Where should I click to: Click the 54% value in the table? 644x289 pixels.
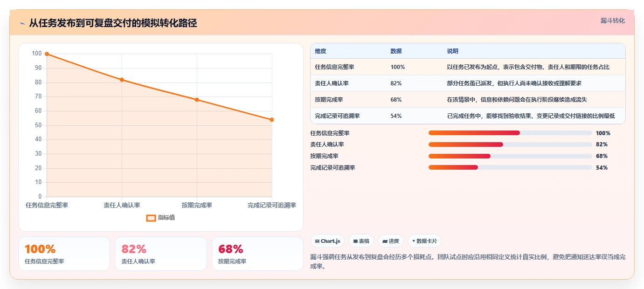[x=396, y=116]
